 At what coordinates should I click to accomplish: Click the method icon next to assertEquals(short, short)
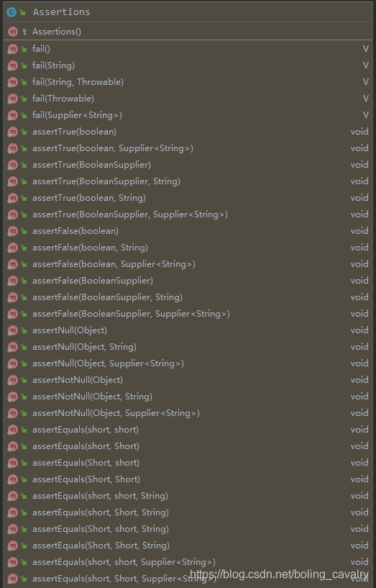[x=13, y=430]
